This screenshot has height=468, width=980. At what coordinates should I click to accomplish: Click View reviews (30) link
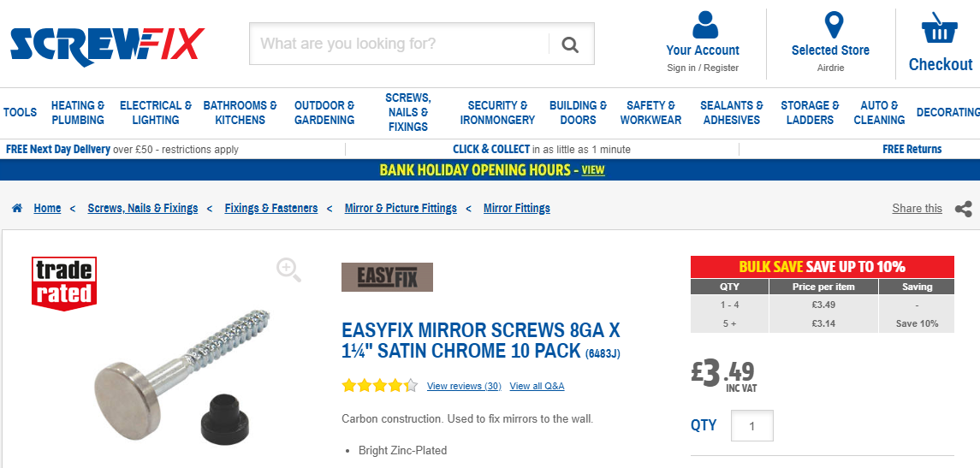464,386
